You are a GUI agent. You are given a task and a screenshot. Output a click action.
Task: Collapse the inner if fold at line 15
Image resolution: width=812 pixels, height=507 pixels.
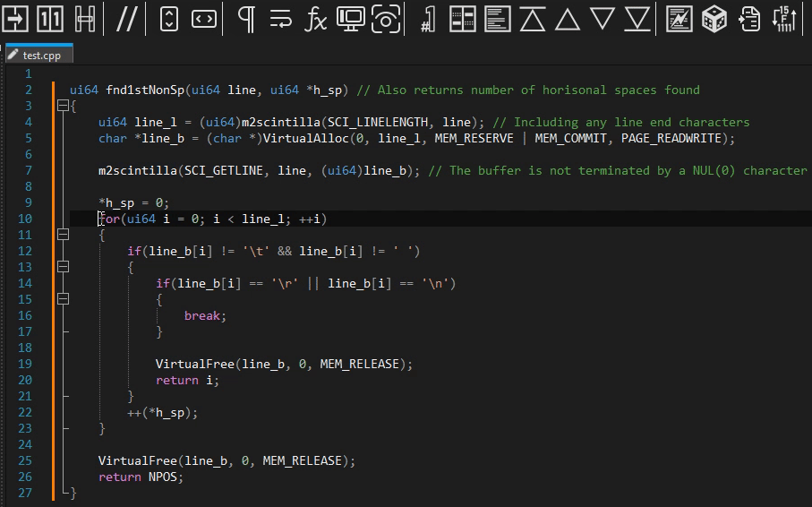point(64,299)
